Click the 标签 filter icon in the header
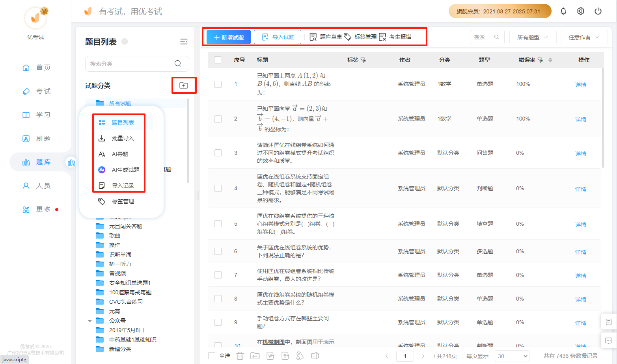Viewport: 617px width, 364px height. pyautogui.click(x=363, y=60)
